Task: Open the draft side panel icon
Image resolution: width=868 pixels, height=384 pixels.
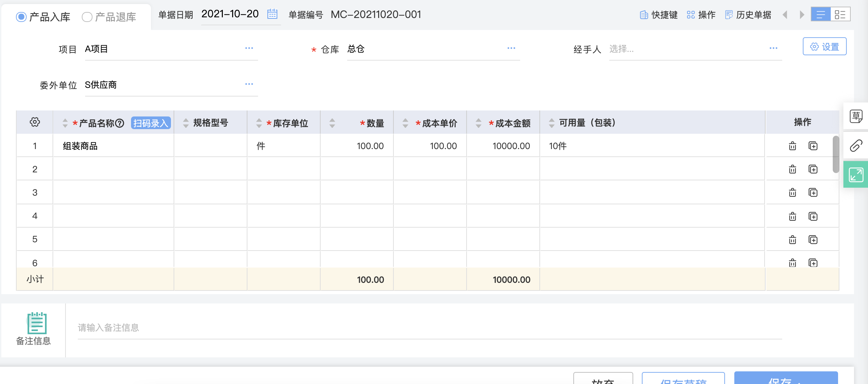Action: tap(856, 116)
